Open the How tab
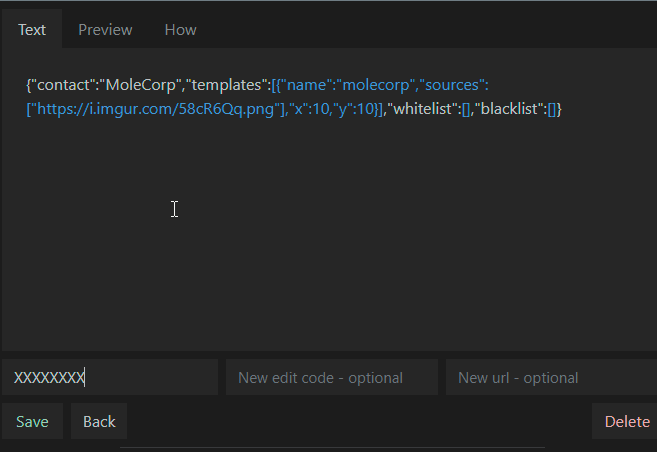This screenshot has height=452, width=657. (180, 29)
